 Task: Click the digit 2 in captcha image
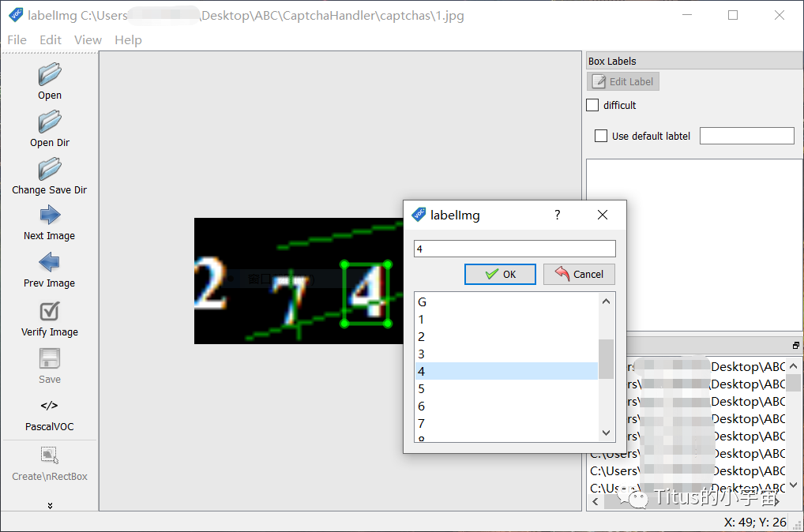[x=211, y=283]
